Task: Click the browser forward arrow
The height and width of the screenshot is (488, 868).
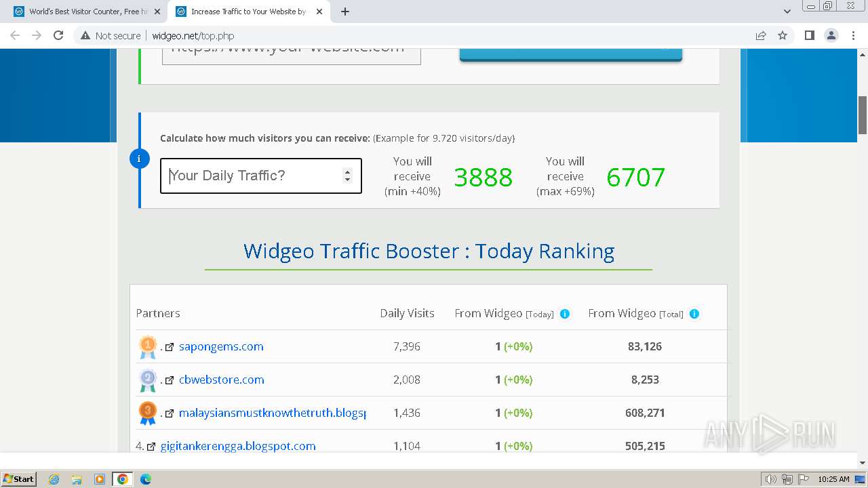Action: coord(37,36)
